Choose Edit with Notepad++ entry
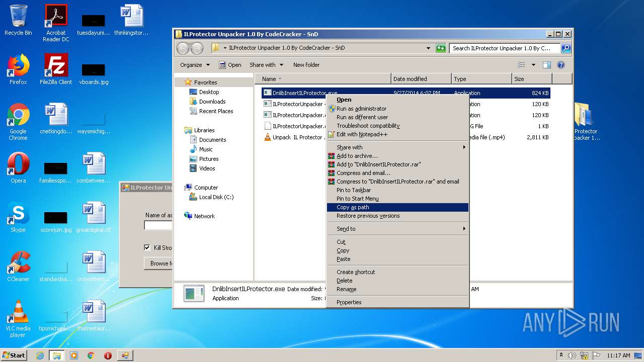Image resolution: width=644 pixels, height=362 pixels. [397, 134]
